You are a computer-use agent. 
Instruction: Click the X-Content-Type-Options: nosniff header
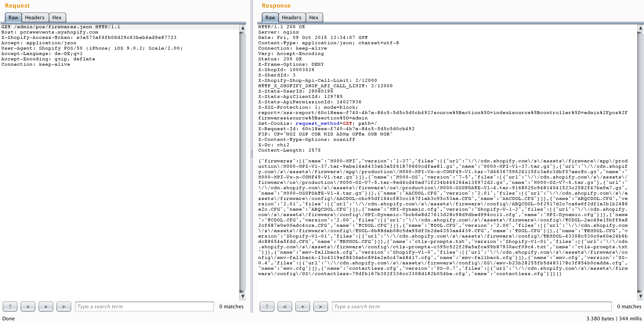click(307, 140)
